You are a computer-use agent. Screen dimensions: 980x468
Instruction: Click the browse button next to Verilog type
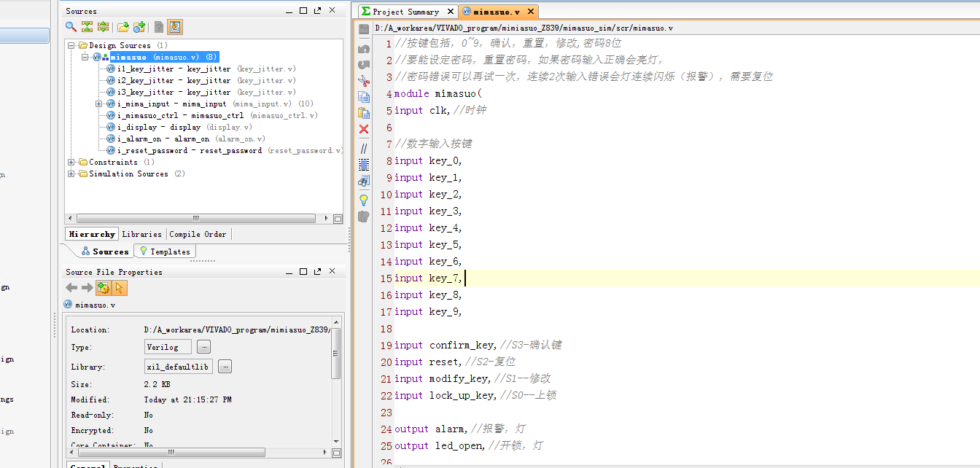204,347
